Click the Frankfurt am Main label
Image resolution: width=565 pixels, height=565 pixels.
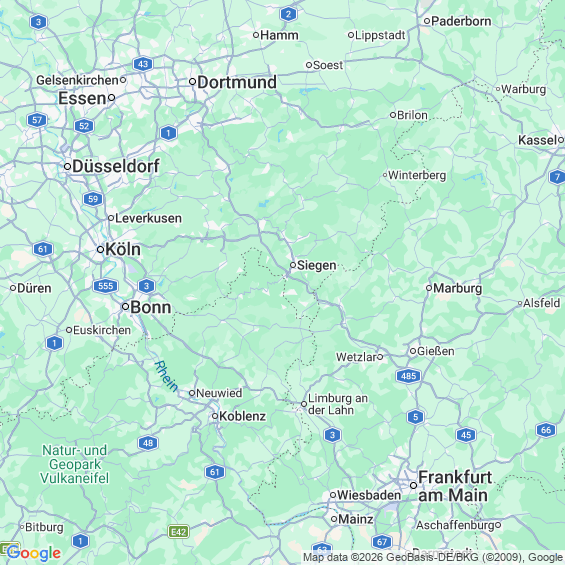pyautogui.click(x=455, y=486)
